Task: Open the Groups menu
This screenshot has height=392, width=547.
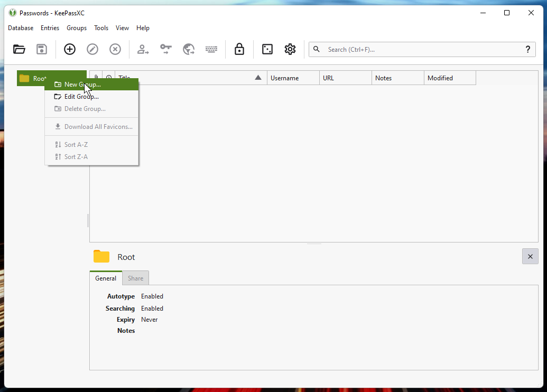Action: pyautogui.click(x=77, y=28)
